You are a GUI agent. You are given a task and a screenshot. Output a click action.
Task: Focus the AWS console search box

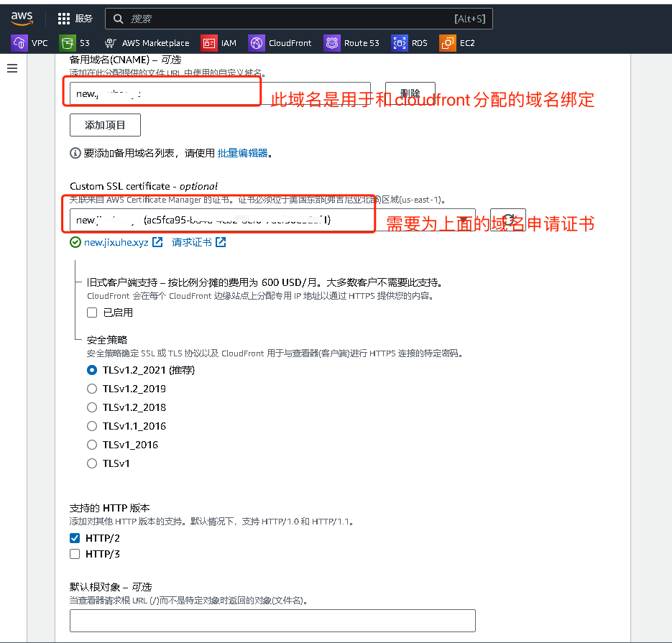pos(299,19)
